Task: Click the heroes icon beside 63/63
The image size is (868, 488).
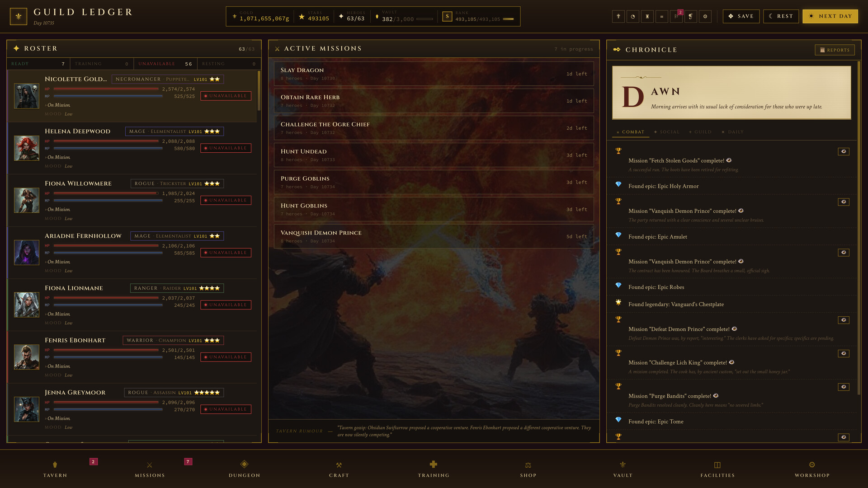Action: (x=341, y=16)
